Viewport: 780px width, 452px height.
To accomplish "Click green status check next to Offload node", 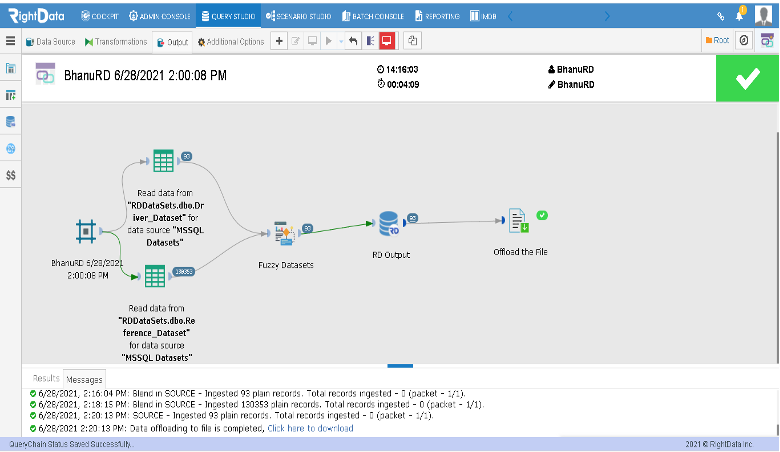I will click(x=542, y=215).
